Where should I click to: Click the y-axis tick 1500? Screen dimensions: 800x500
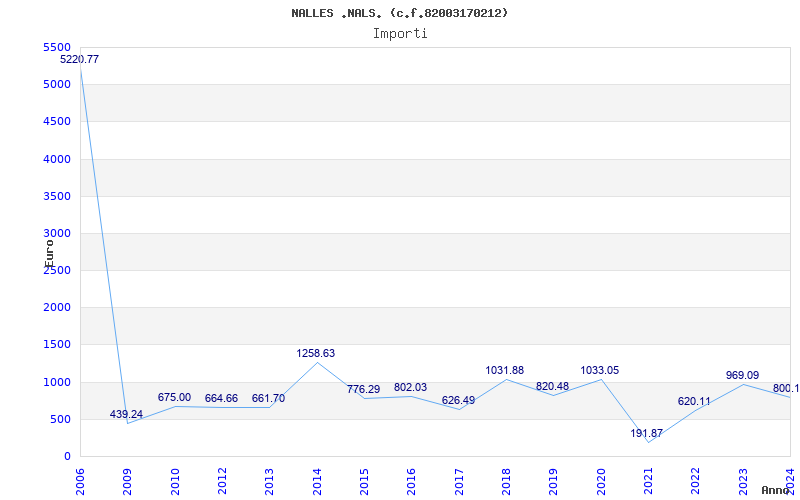tap(57, 344)
